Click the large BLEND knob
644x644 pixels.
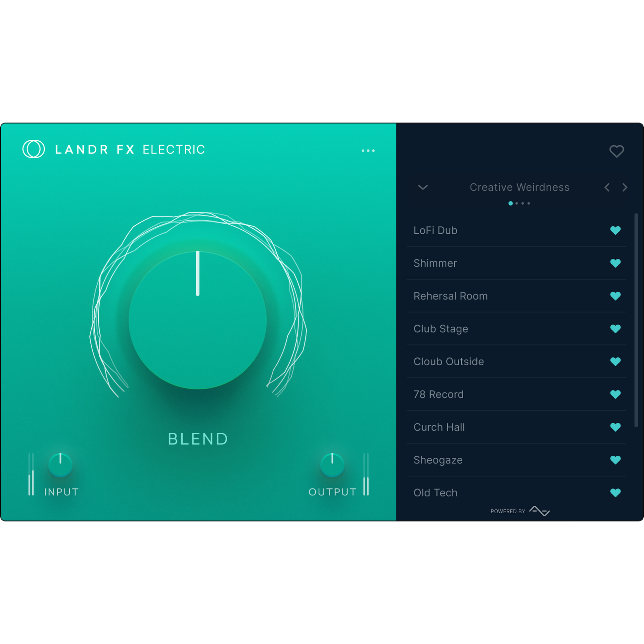(198, 320)
